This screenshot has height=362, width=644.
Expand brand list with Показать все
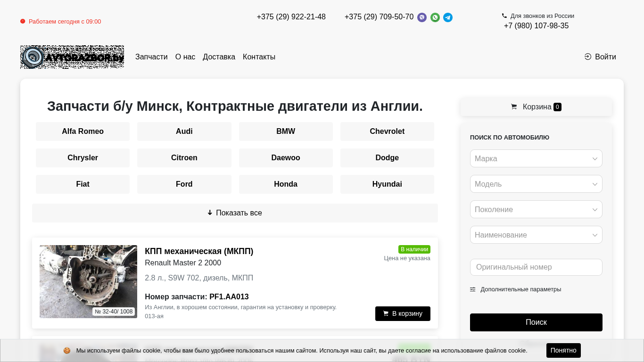(x=235, y=213)
